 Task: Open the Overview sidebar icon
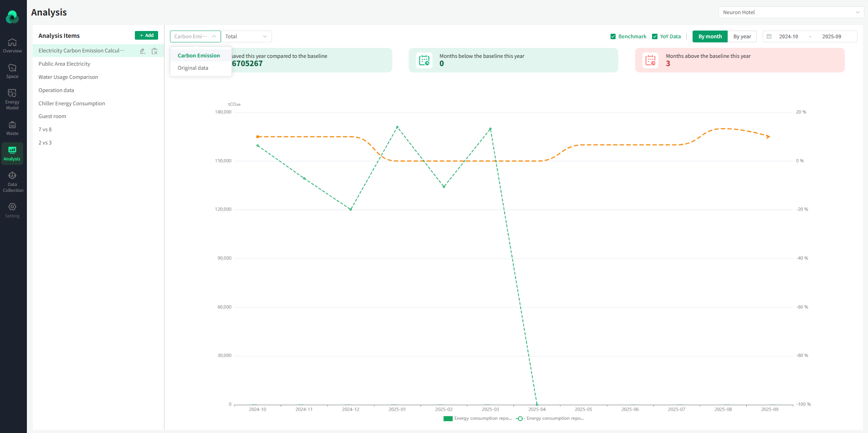pyautogui.click(x=12, y=45)
